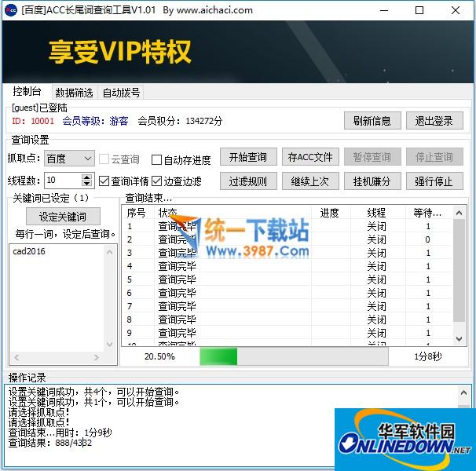Image resolution: width=476 pixels, height=471 pixels.
Task: Click the 强行停止 button
Action: (x=434, y=181)
